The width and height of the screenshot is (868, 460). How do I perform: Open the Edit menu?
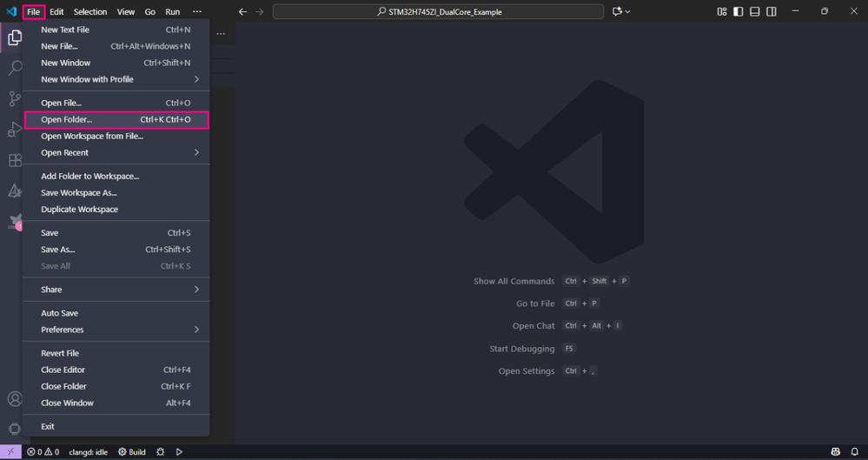pyautogui.click(x=56, y=11)
